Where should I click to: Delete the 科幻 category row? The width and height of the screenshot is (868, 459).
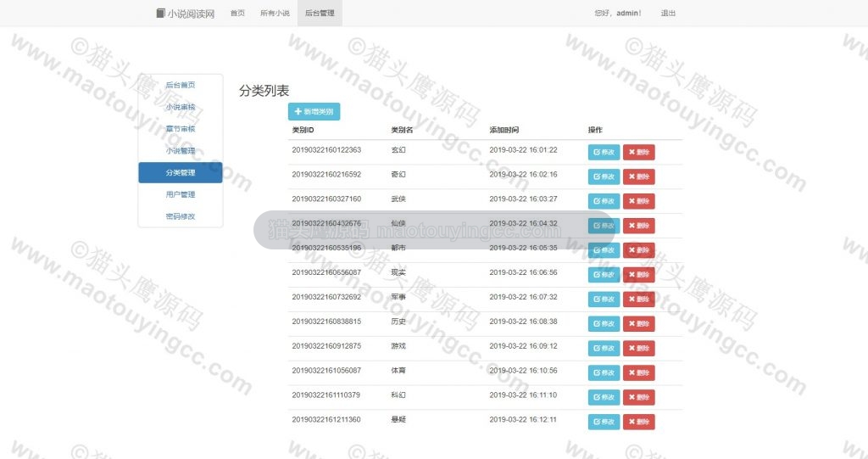639,397
